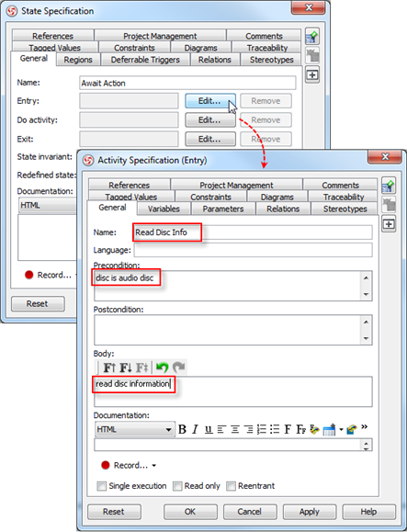Open Deferrable Triggers tab
Image resolution: width=407 pixels, height=532 pixels.
pyautogui.click(x=145, y=60)
